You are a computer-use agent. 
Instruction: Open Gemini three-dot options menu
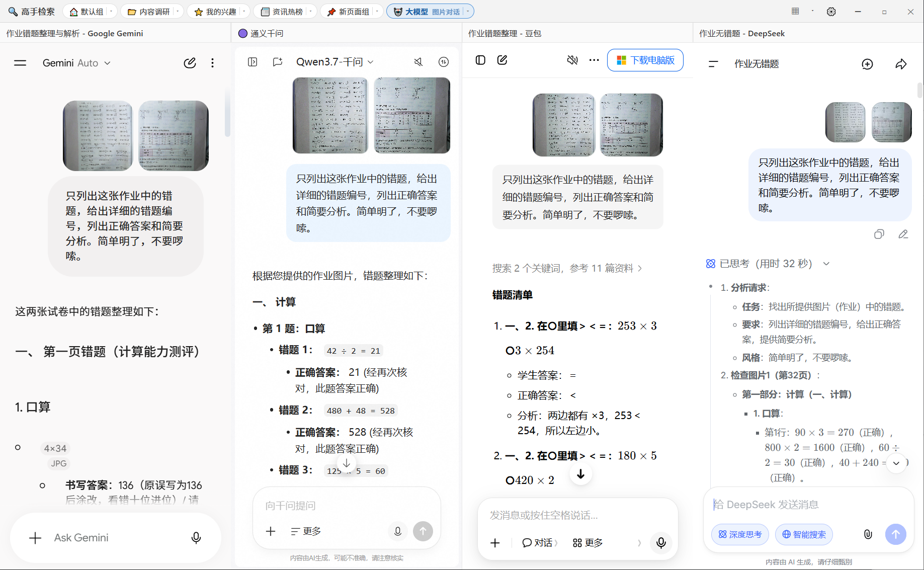pyautogui.click(x=212, y=63)
